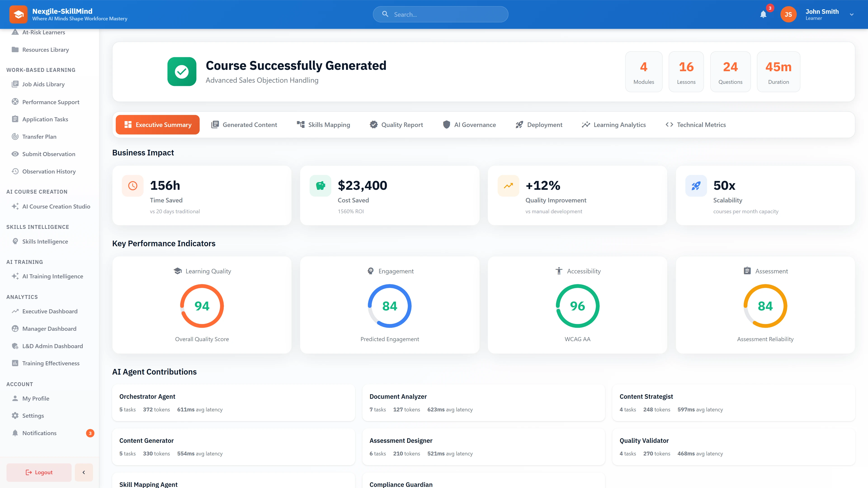Select the Skills Intelligence sidebar icon

15,241
